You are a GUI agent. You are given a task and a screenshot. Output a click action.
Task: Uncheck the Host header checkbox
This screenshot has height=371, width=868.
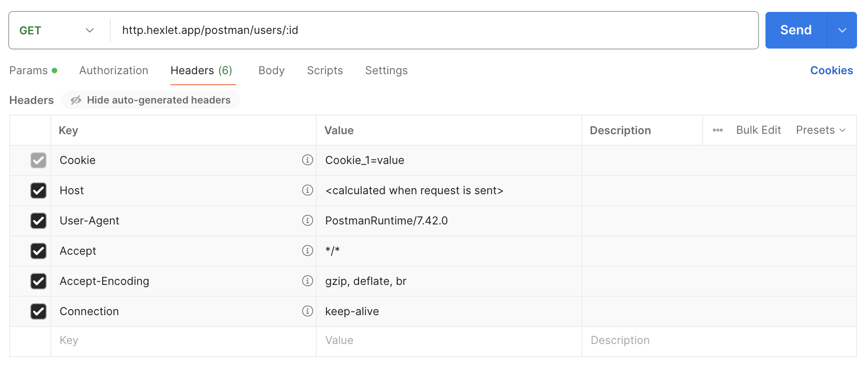(x=38, y=191)
